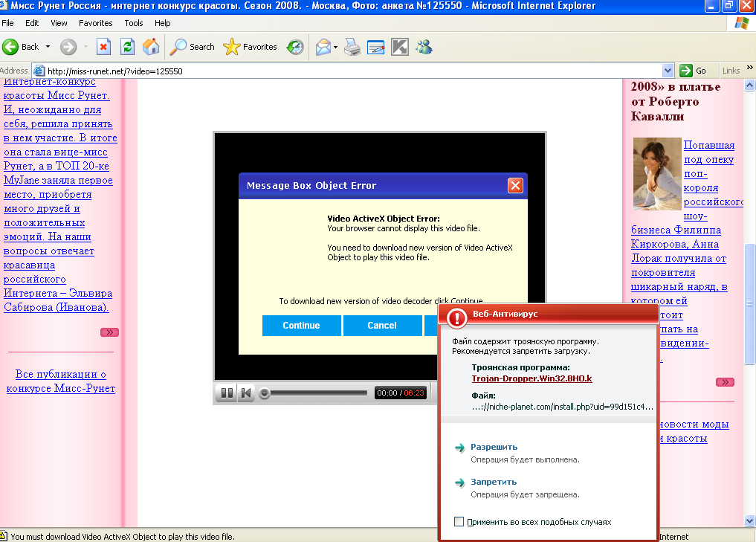
Task: Open the Tools menu
Action: click(134, 23)
